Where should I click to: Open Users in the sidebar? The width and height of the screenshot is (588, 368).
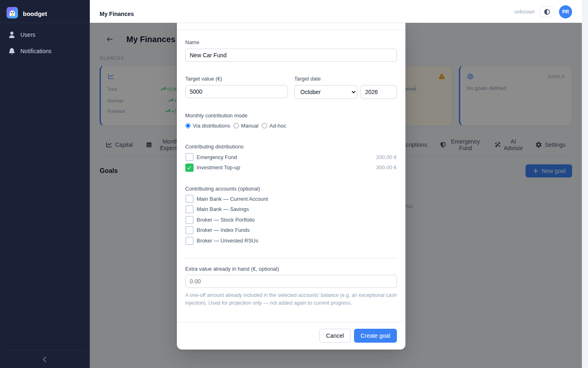(x=45, y=35)
